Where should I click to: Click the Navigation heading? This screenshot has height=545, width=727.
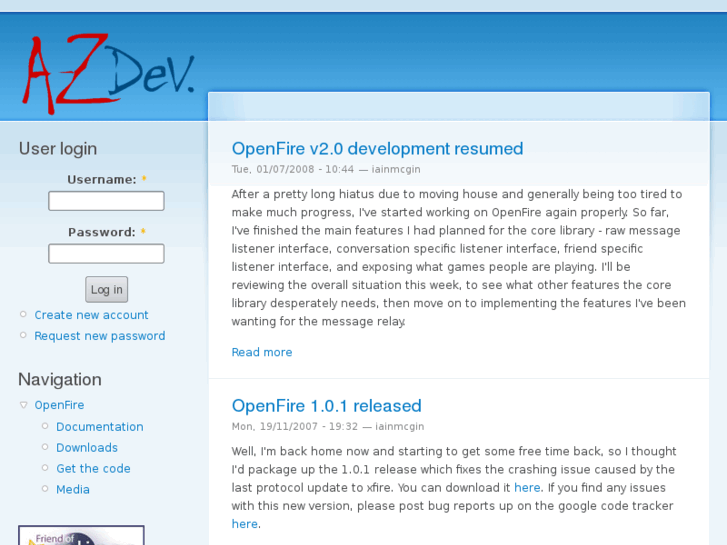click(60, 379)
